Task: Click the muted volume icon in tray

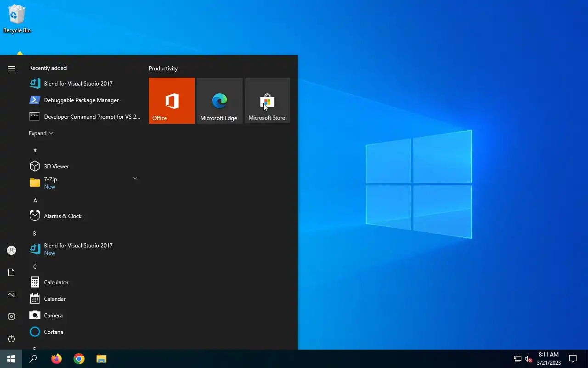Action: (x=528, y=359)
